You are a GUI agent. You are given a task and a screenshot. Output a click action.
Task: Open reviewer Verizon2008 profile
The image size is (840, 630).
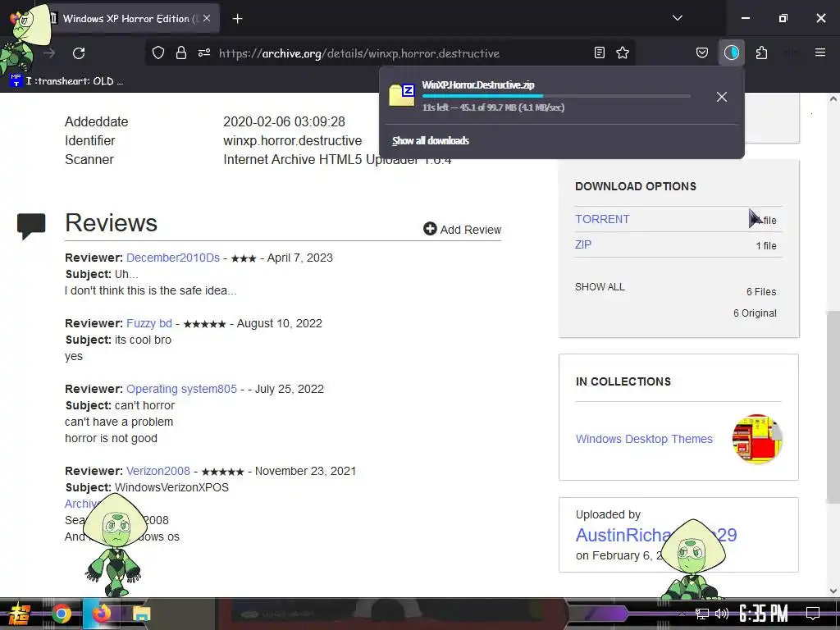[x=158, y=471]
